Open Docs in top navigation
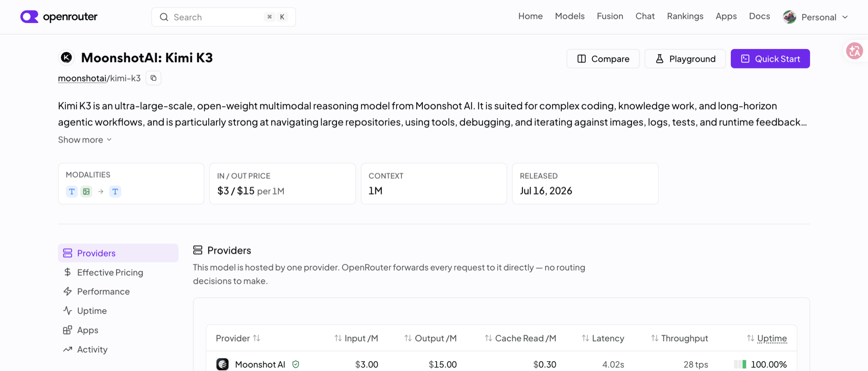The width and height of the screenshot is (868, 371). [x=759, y=16]
